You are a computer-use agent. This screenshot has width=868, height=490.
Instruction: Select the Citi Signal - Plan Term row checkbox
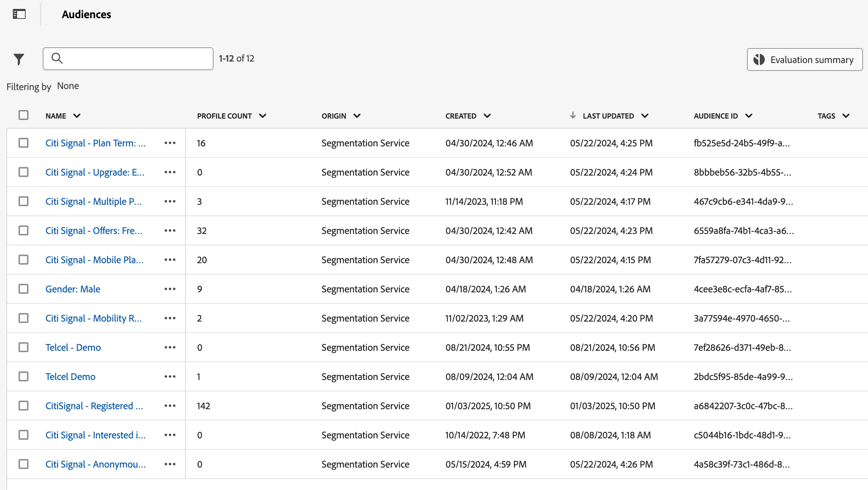(23, 143)
